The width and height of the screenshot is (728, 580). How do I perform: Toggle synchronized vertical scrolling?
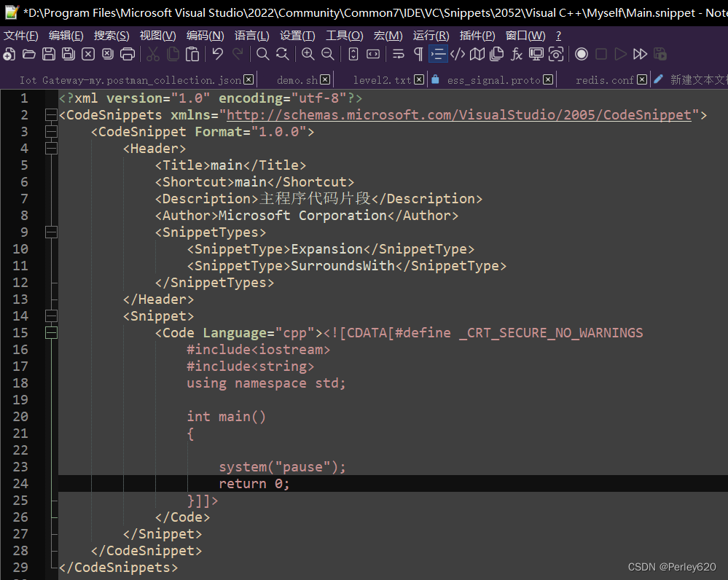click(353, 55)
